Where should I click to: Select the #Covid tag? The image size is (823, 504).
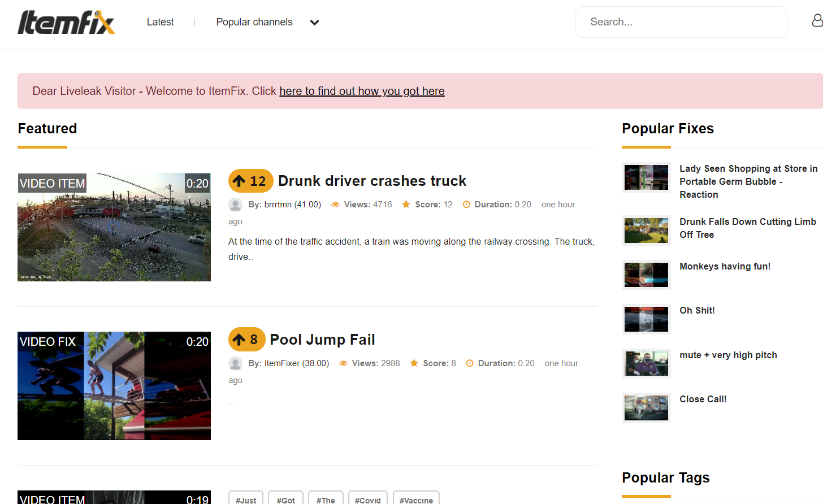[x=367, y=498]
